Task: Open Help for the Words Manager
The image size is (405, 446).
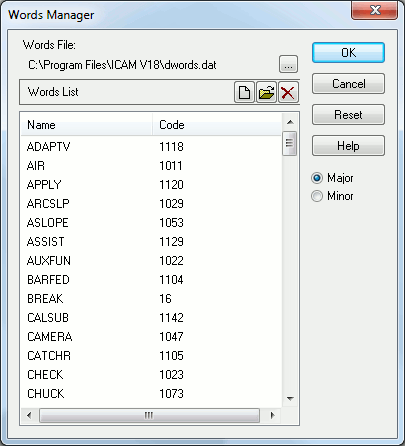Action: [x=348, y=146]
